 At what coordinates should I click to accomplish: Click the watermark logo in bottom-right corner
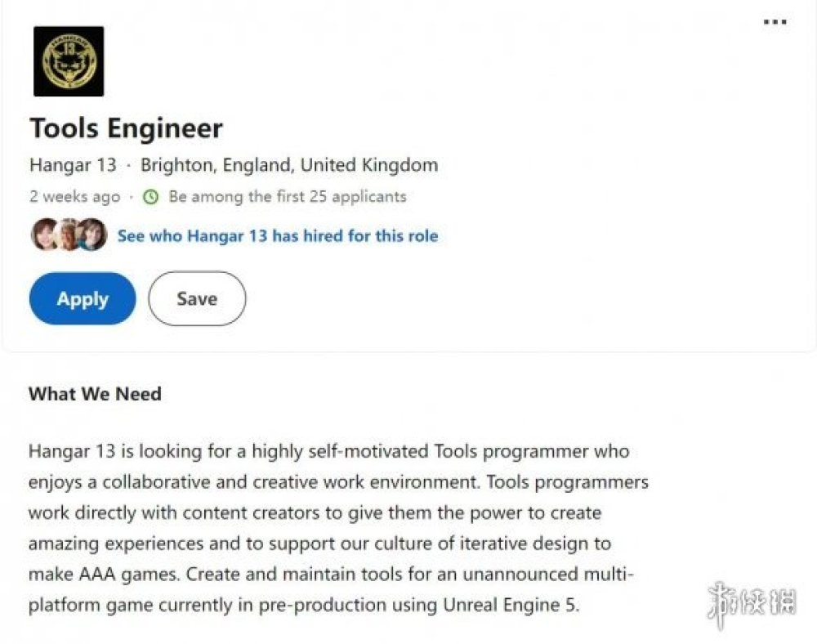point(751,605)
